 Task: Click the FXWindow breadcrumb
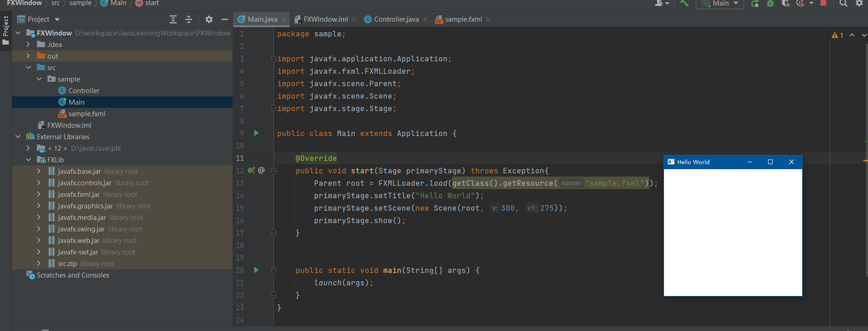tap(24, 3)
